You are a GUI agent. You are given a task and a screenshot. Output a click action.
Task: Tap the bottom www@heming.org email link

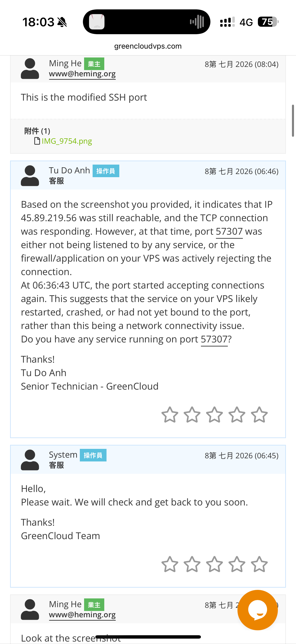pyautogui.click(x=82, y=615)
